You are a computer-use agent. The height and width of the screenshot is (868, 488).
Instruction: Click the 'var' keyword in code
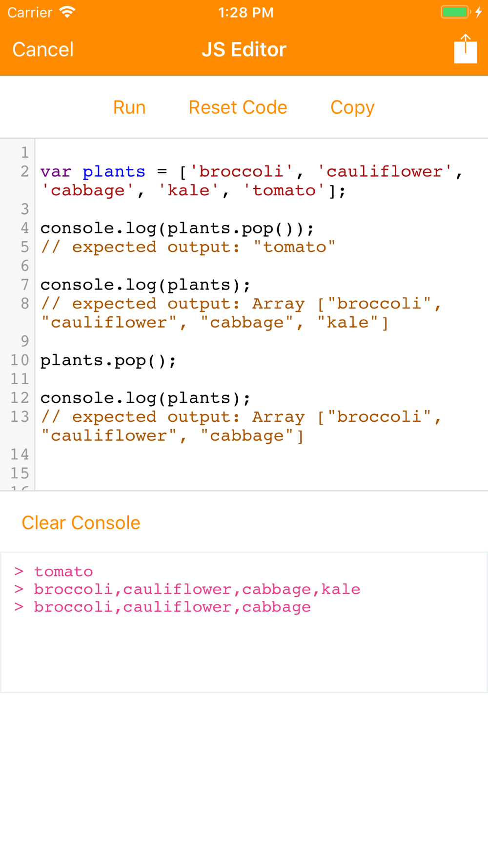(56, 172)
